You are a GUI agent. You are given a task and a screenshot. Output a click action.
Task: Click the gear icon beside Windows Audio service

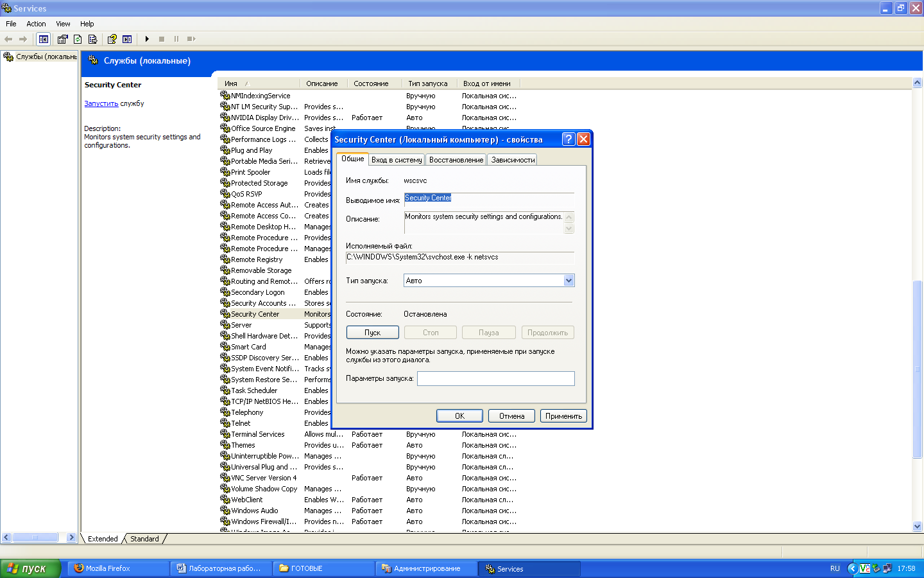coord(225,511)
